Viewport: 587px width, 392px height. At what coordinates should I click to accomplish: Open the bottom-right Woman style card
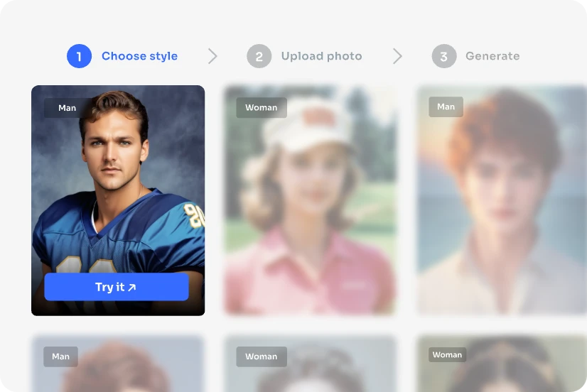click(502, 363)
